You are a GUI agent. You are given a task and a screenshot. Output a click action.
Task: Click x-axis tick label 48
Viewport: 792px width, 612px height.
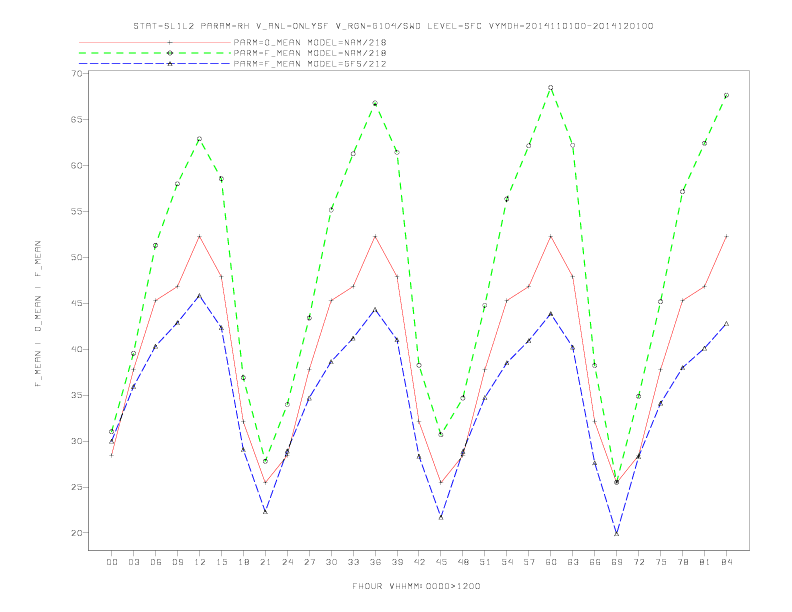[x=463, y=562]
